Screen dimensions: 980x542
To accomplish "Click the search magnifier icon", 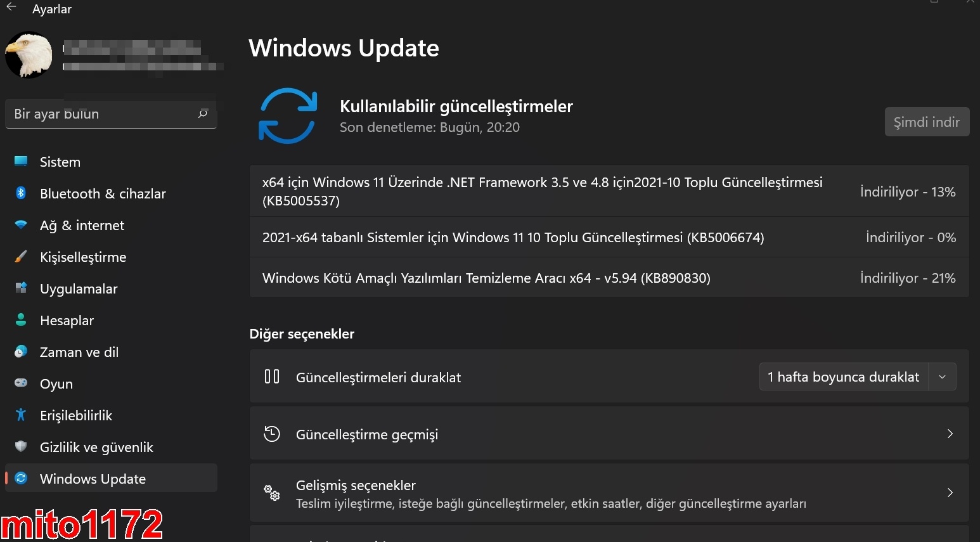I will pyautogui.click(x=203, y=114).
